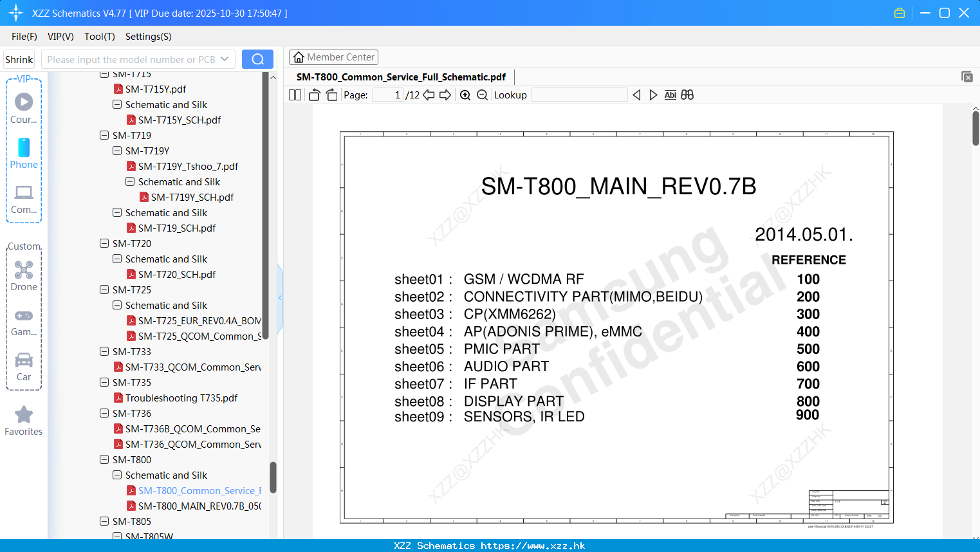This screenshot has height=552, width=980.
Task: Find next lookup result triangle
Action: coord(653,95)
